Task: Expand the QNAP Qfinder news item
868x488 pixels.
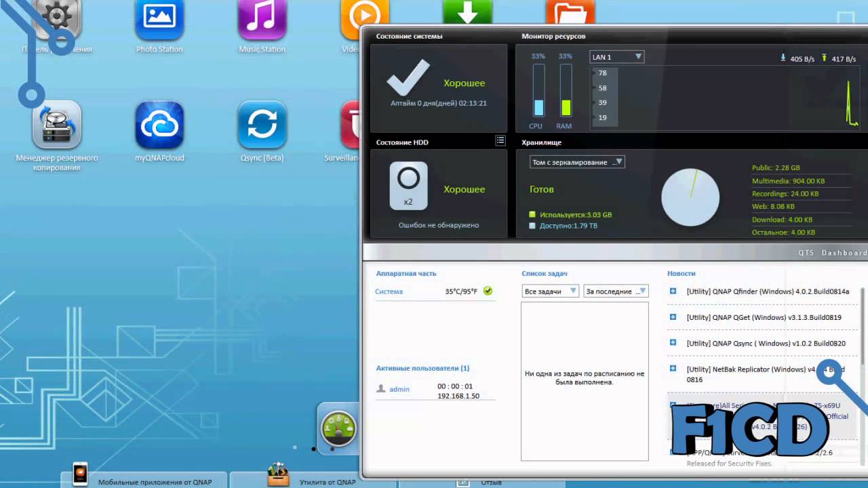Action: click(x=673, y=291)
